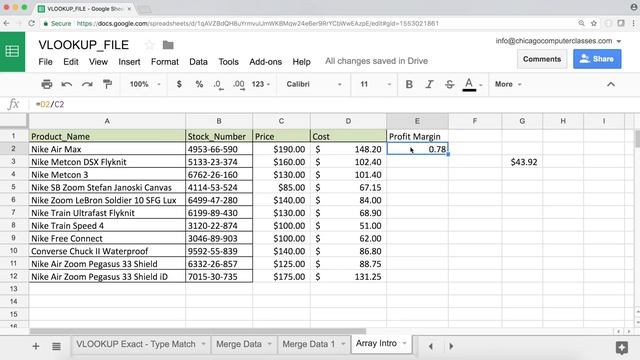Redo the last action

click(x=87, y=84)
